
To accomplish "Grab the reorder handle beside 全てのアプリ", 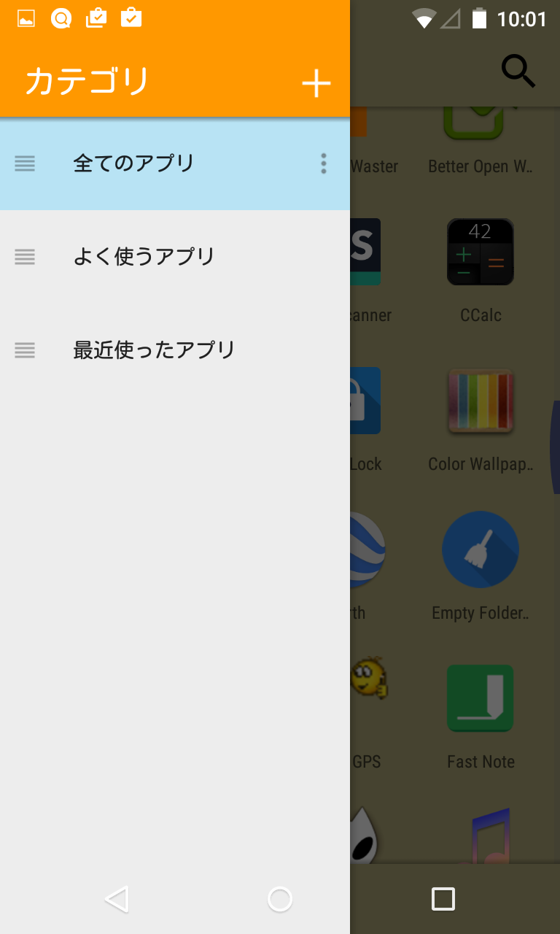I will [25, 163].
